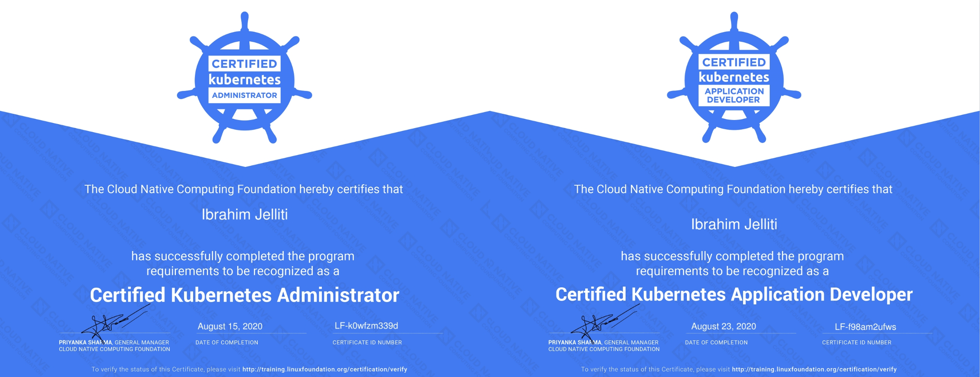
Task: Select the name Ibrahim Jelliti on Developer certificate
Action: tap(734, 224)
